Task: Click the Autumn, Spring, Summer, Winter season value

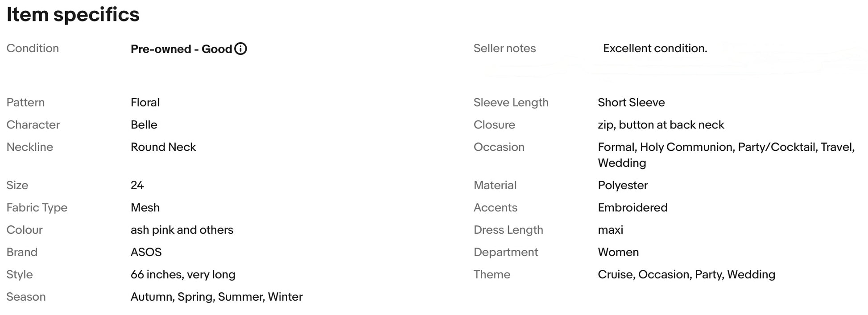Action: [216, 297]
